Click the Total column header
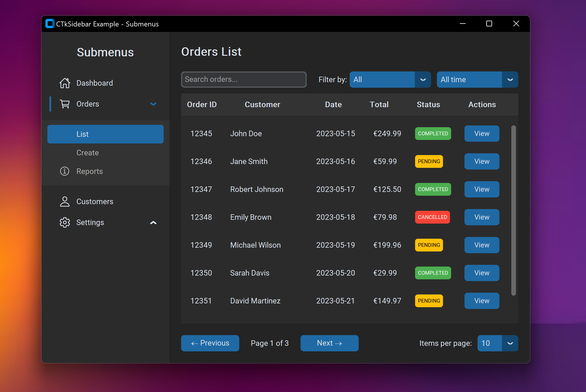586x392 pixels. tap(379, 105)
